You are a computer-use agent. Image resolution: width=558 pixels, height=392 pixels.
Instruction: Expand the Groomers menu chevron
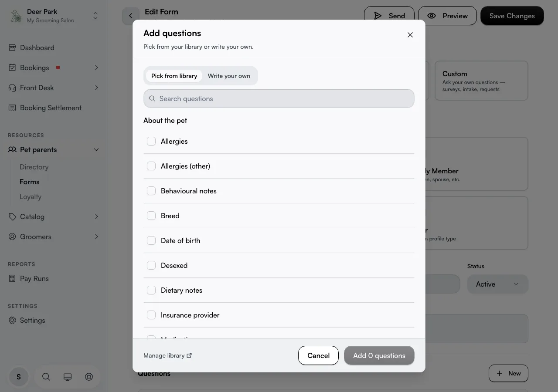pyautogui.click(x=96, y=237)
